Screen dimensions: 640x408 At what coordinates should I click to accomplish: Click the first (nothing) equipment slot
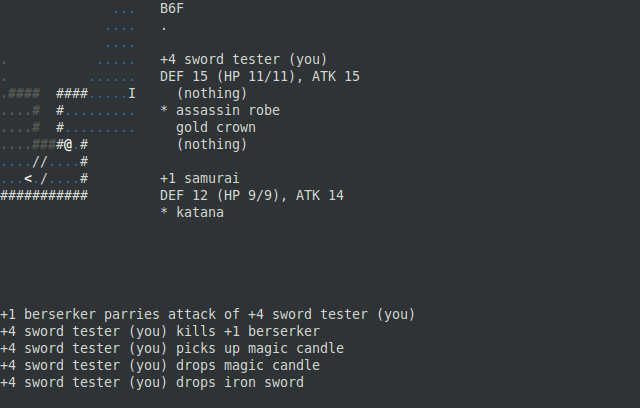[212, 93]
